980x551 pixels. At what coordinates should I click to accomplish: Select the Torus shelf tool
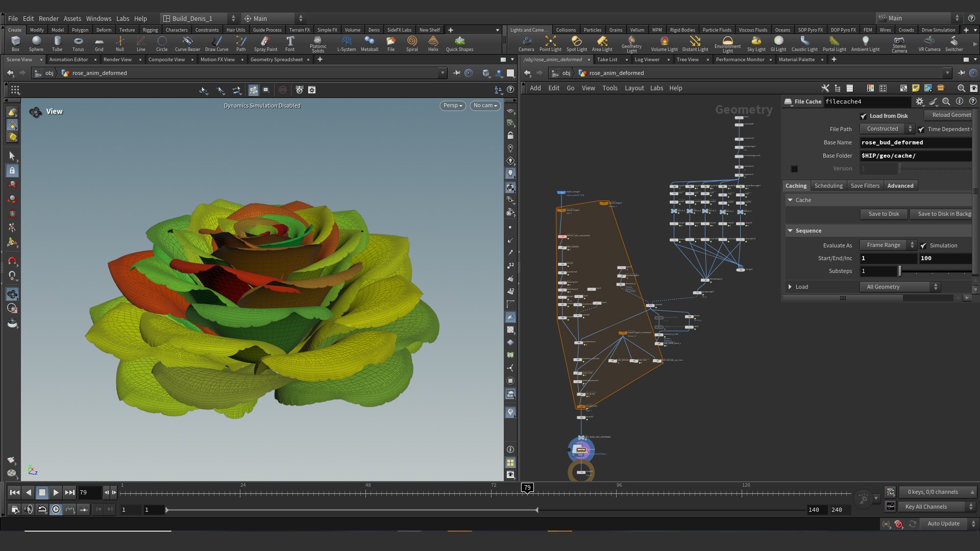click(78, 43)
